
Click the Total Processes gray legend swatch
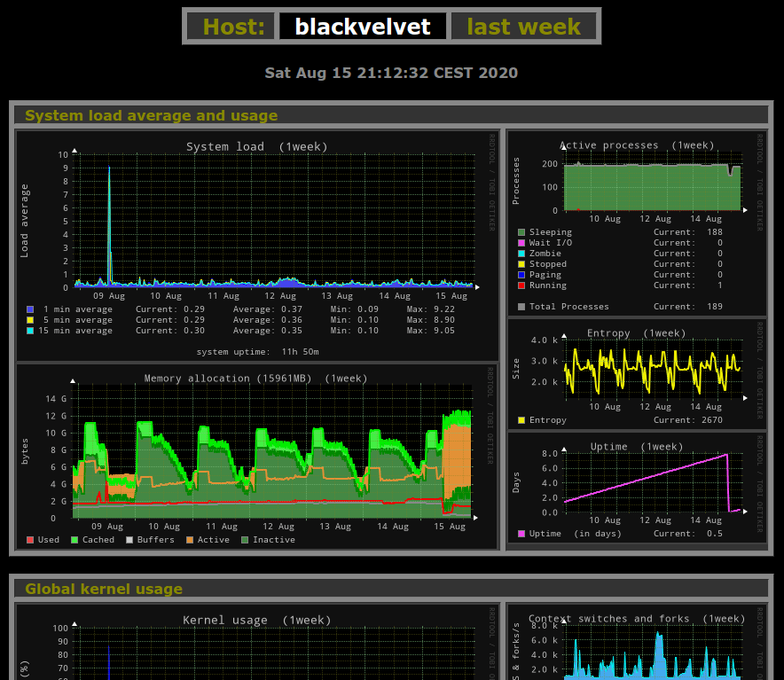point(521,307)
